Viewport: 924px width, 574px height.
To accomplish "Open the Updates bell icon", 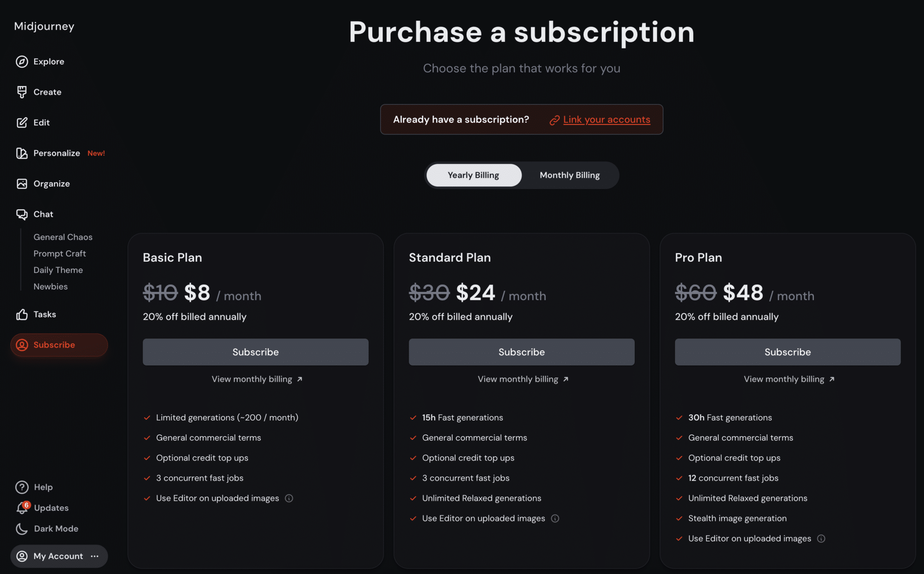I will (22, 508).
